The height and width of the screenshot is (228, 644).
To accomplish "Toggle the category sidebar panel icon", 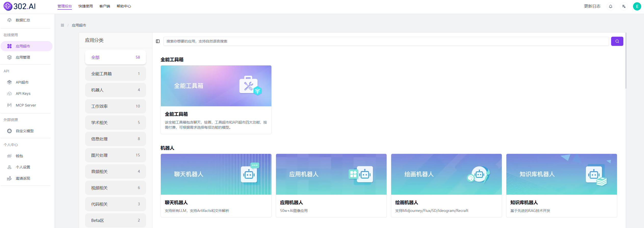I will pos(158,41).
